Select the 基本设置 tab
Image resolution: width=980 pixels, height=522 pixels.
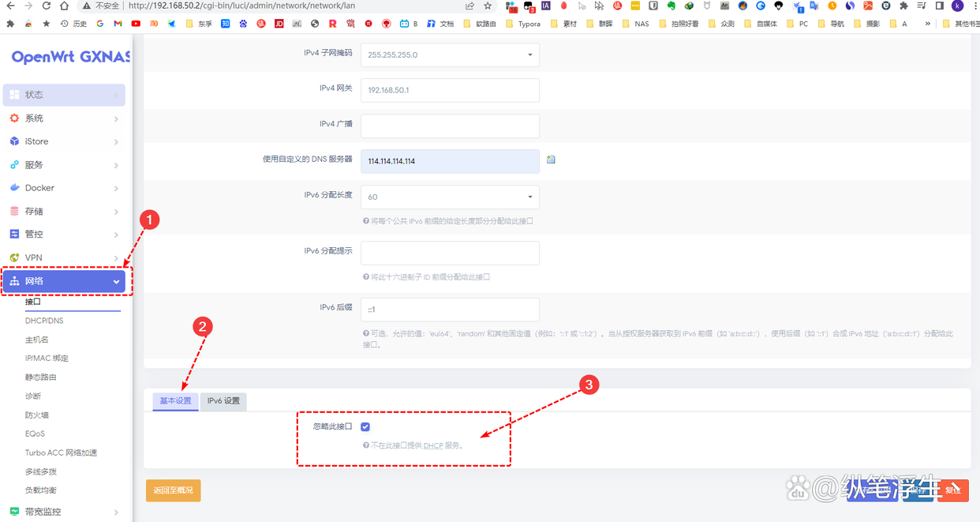tap(175, 400)
